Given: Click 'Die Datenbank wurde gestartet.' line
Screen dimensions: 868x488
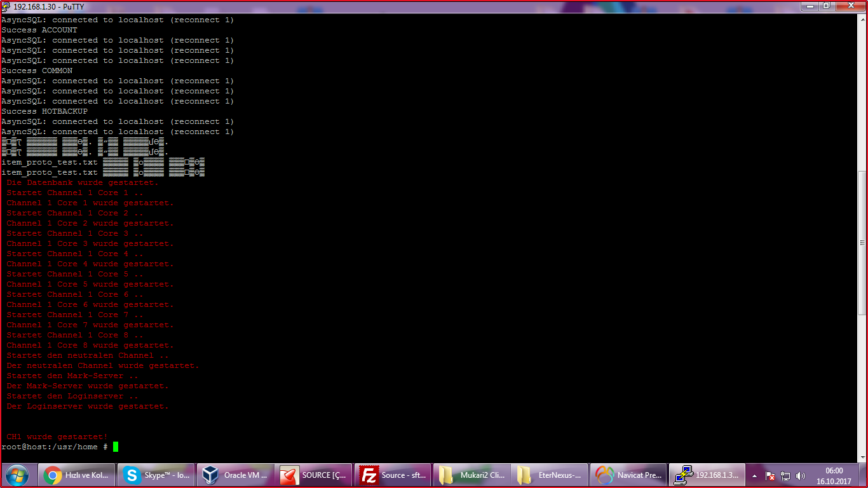Looking at the screenshot, I should (x=83, y=182).
